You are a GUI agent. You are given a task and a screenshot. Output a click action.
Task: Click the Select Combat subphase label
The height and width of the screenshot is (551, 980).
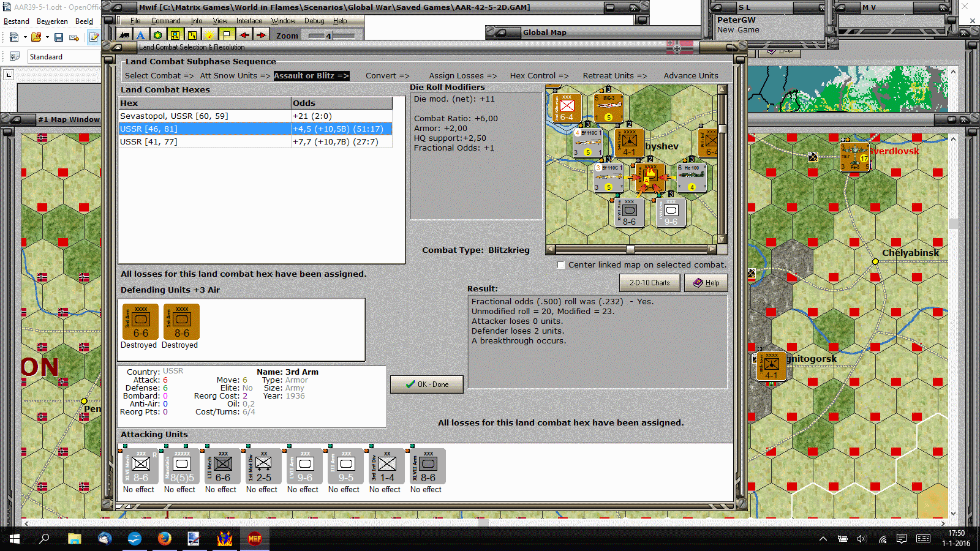point(159,76)
